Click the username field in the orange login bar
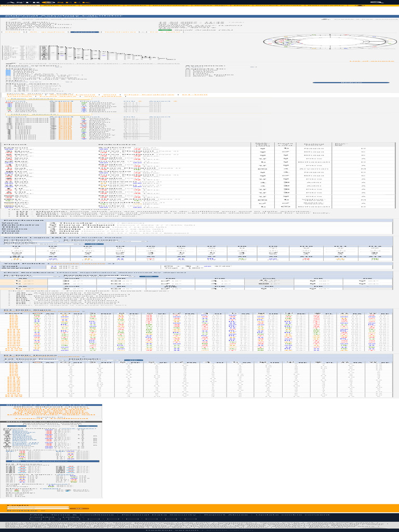The width and height of the screenshot is (399, 532). click(x=37, y=508)
